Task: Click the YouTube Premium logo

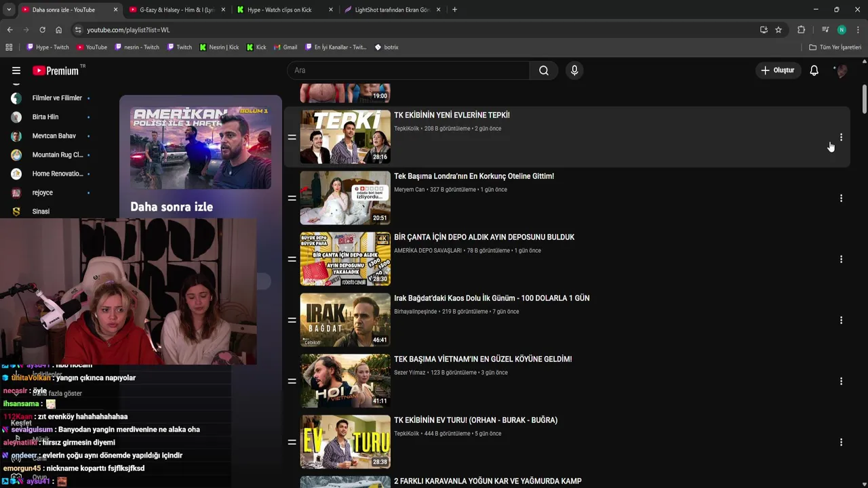Action: (56, 70)
